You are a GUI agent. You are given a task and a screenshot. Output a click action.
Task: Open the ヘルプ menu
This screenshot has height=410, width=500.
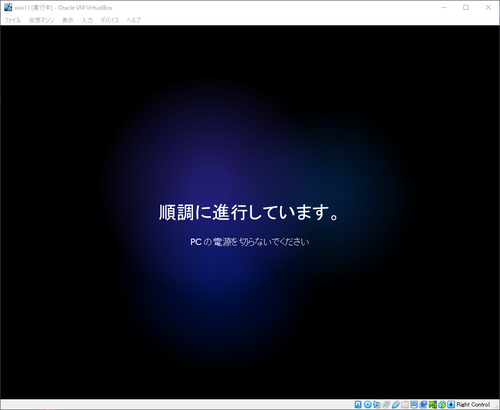coord(134,20)
